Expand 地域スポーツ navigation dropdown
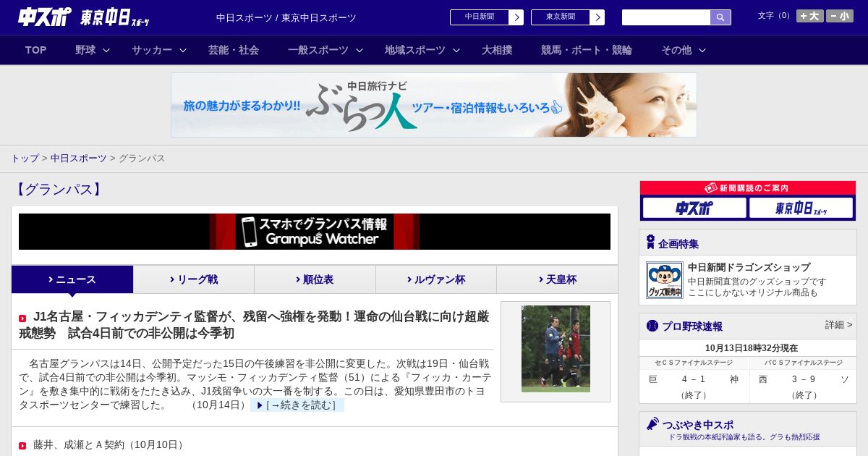868x456 pixels. pyautogui.click(x=422, y=50)
